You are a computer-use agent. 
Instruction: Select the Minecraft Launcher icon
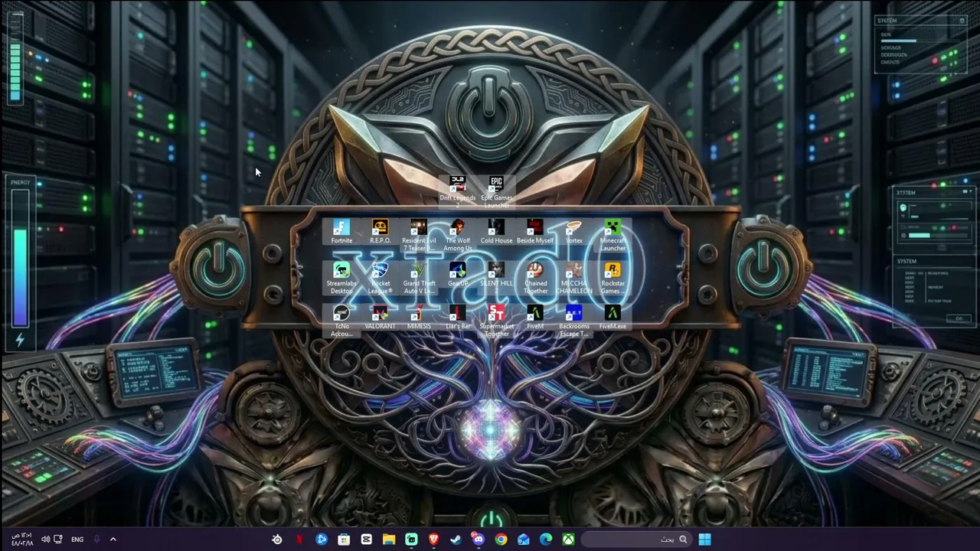612,236
